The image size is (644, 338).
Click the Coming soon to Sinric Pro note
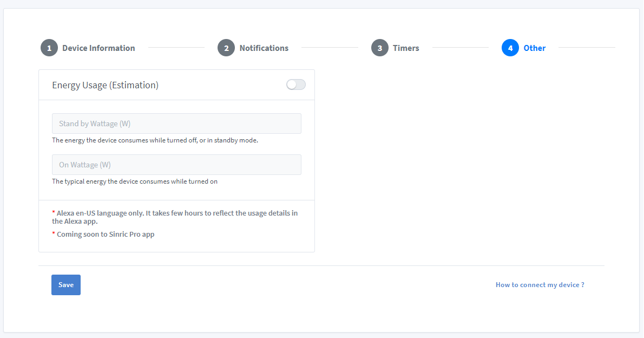(103, 235)
